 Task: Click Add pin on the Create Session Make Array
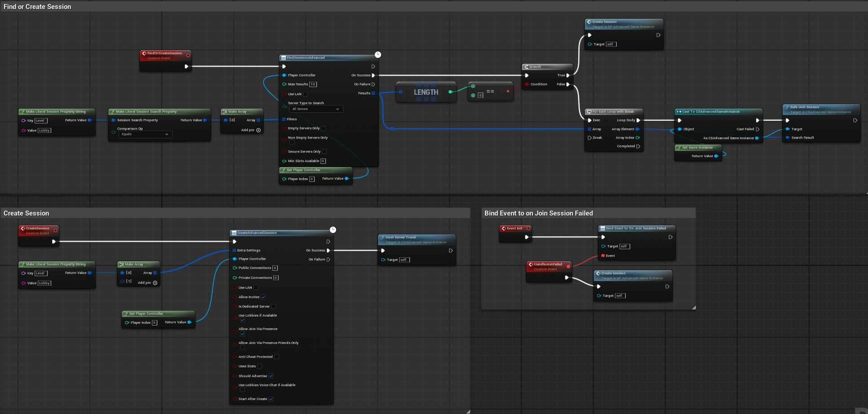[147, 283]
